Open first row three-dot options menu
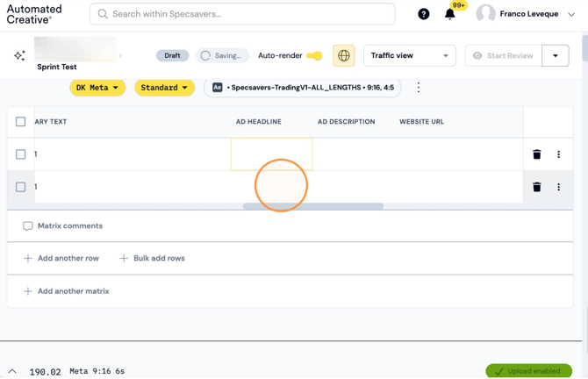 click(558, 154)
